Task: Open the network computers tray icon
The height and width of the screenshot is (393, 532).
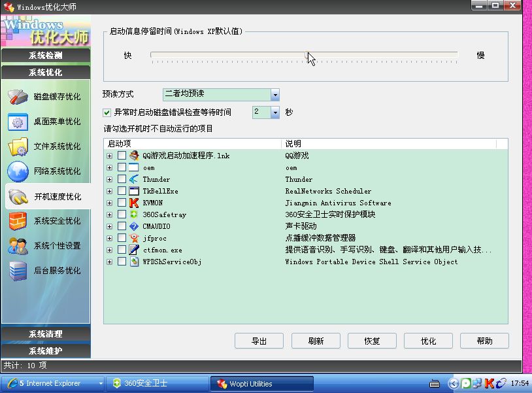Action: (476, 383)
